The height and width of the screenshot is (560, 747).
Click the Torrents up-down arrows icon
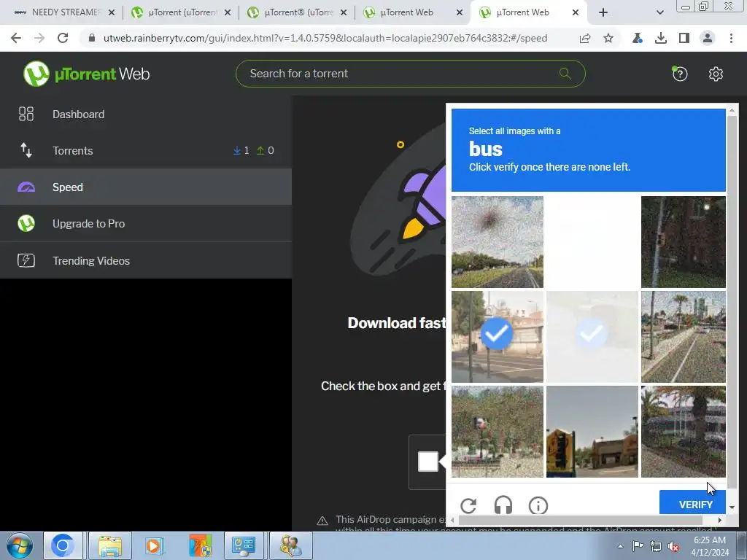click(x=26, y=150)
